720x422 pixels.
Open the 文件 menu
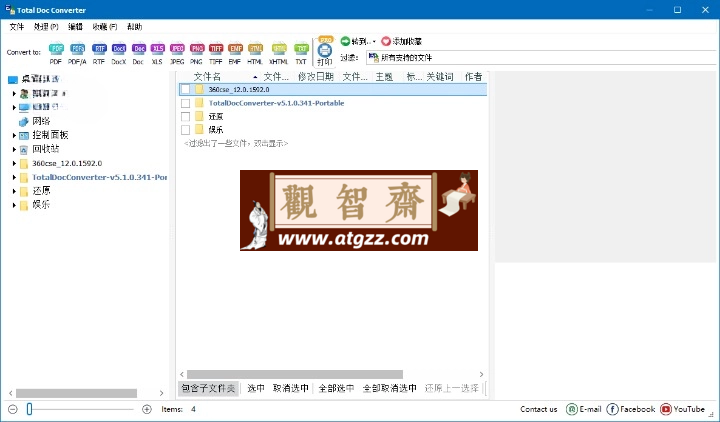(x=17, y=27)
